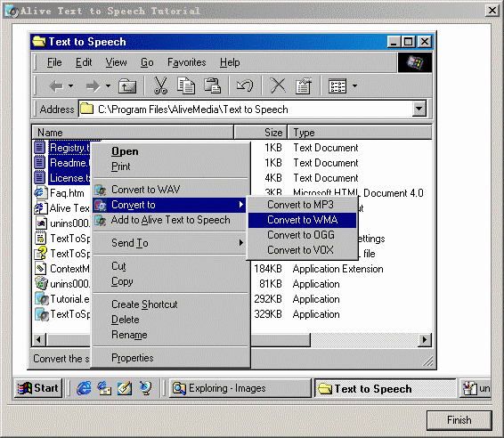Click the horizontal scrollbar left arrow
Viewport: 504px width, 438px height.
pos(39,340)
